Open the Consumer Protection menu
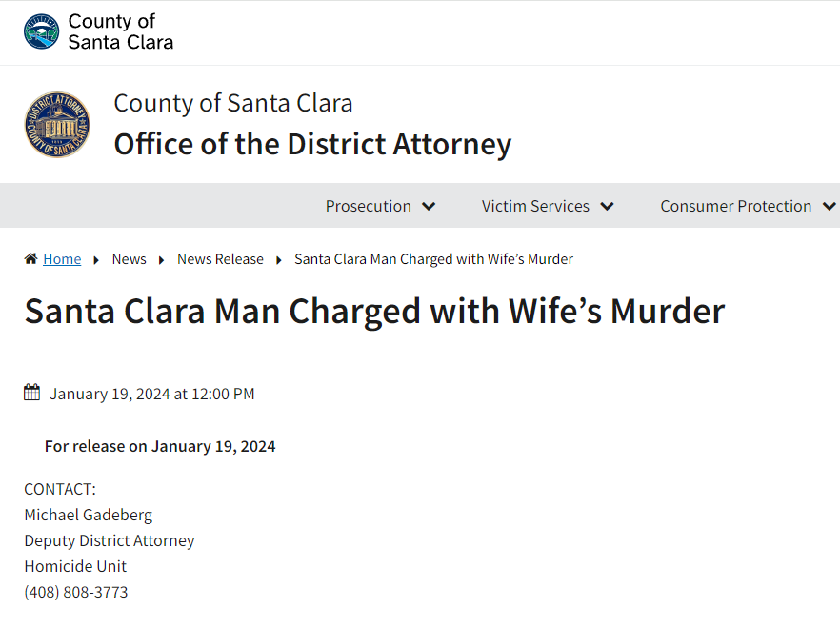Viewport: 840px width, 629px height. click(735, 206)
